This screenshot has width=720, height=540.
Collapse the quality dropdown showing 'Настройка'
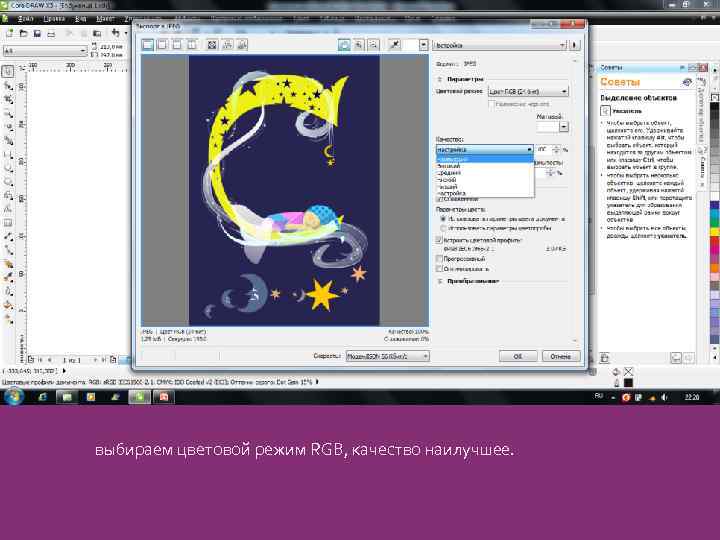tap(484, 150)
